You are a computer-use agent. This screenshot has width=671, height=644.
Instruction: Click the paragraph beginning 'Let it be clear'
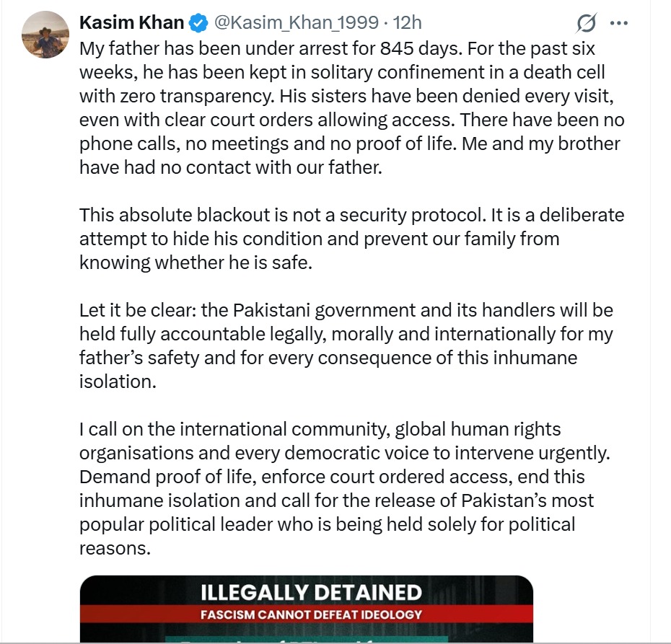[x=346, y=346]
